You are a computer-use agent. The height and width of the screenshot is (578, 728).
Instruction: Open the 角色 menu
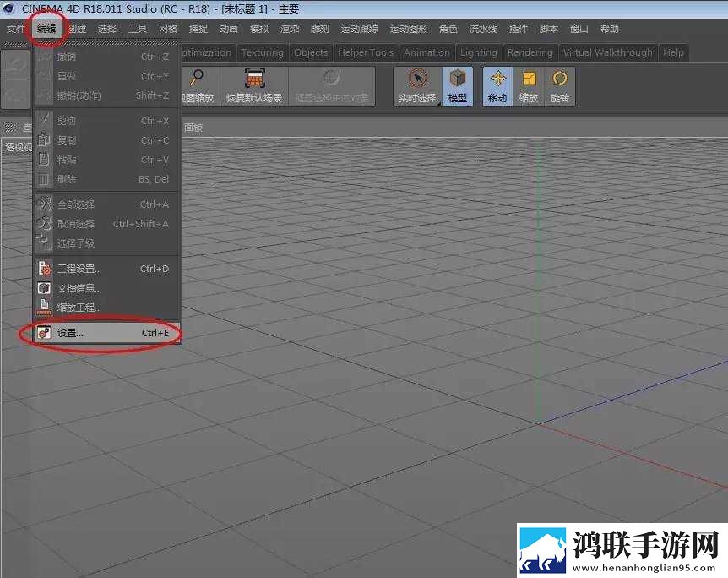tap(448, 29)
